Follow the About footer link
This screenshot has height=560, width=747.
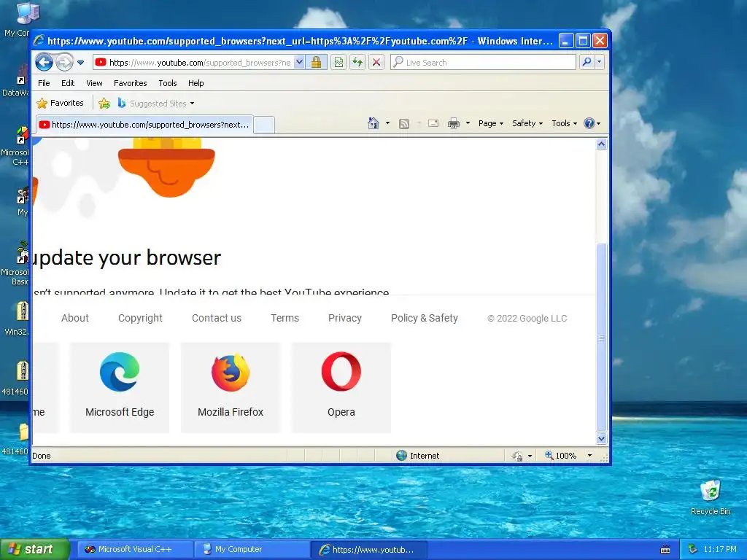click(x=75, y=318)
